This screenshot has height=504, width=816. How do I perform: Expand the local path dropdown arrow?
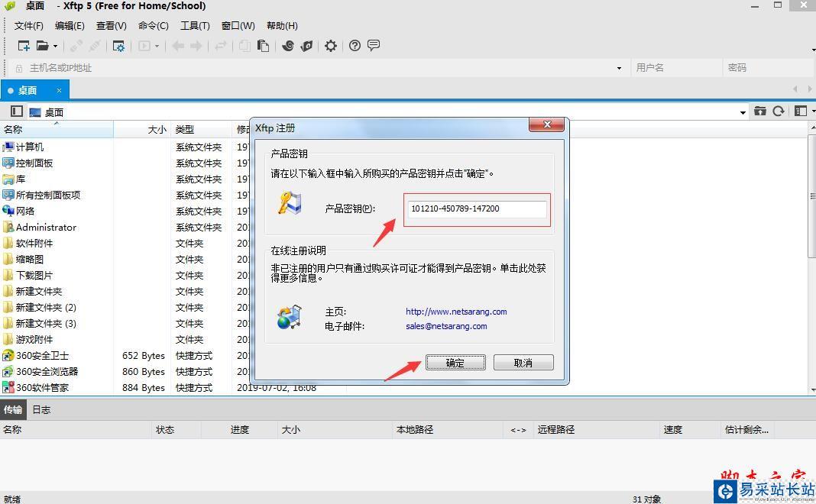click(x=743, y=112)
